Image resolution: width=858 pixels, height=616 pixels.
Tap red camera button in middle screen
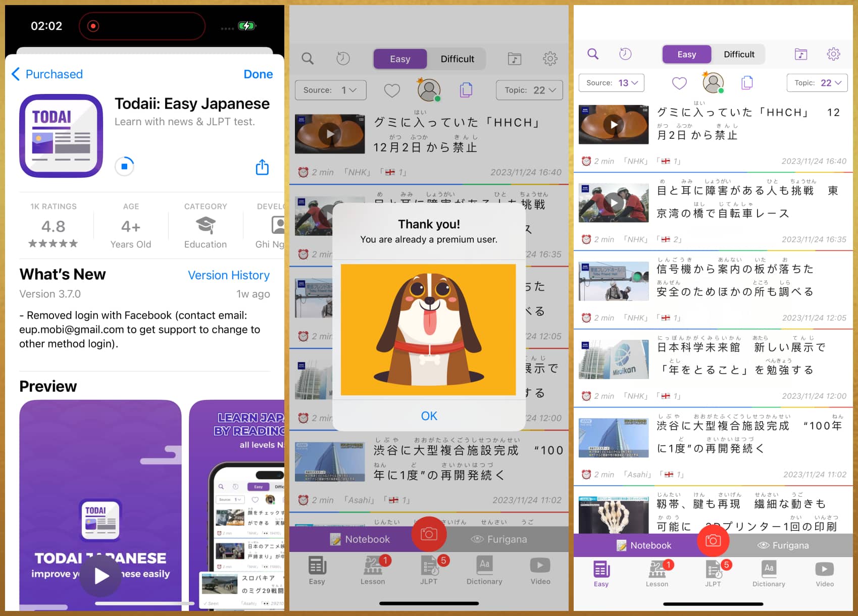[x=429, y=534]
